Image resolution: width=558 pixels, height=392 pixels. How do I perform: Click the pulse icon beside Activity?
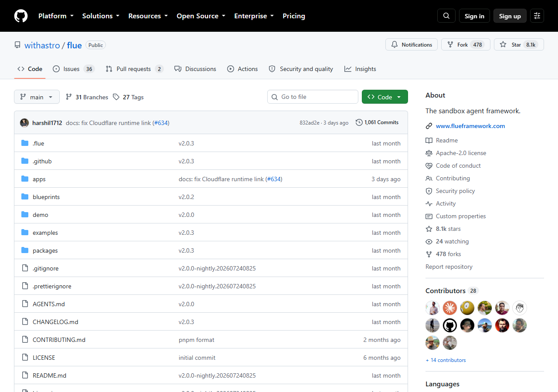tap(429, 203)
